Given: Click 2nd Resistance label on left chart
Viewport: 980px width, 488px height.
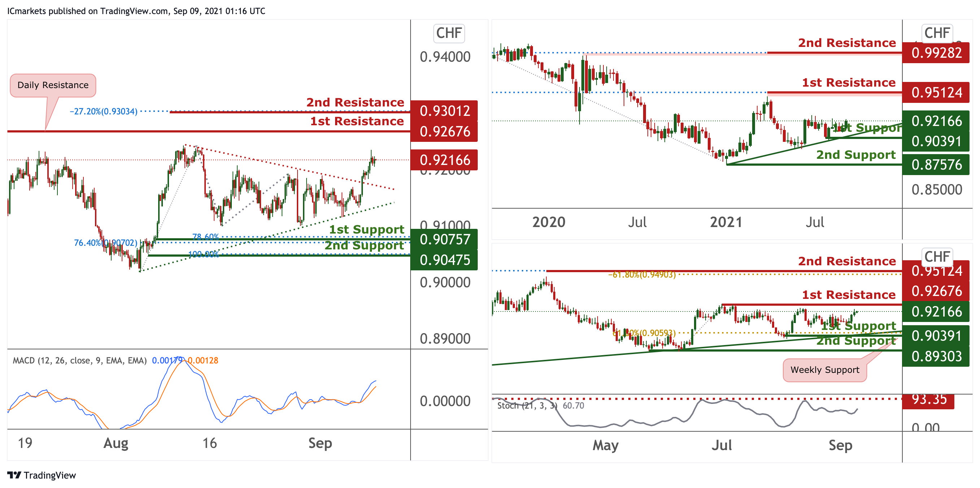Looking at the screenshot, I should pos(355,103).
